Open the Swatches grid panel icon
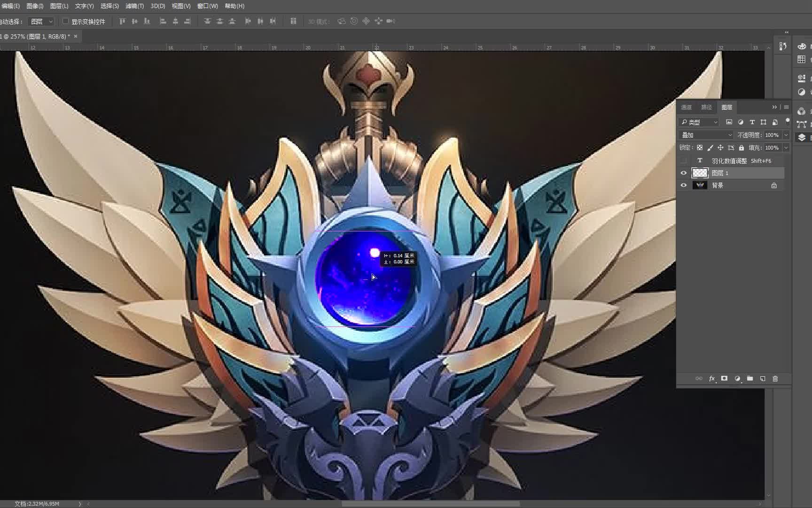812x508 pixels. click(x=802, y=59)
